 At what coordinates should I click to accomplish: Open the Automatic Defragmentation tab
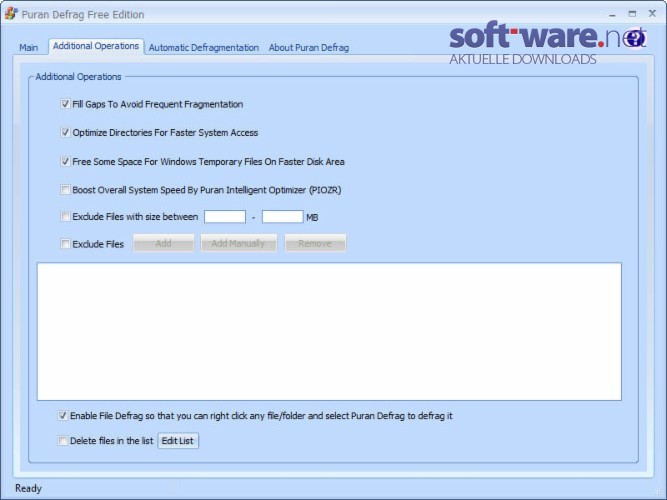tap(204, 48)
